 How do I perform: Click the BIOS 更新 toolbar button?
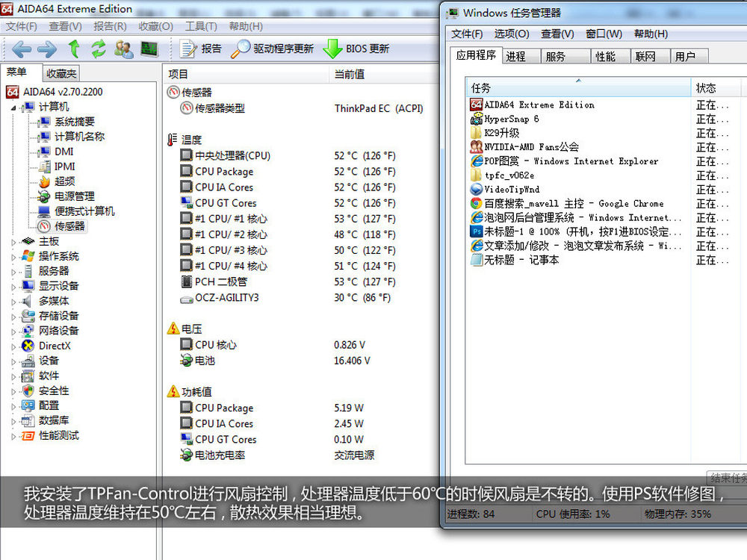click(x=356, y=49)
